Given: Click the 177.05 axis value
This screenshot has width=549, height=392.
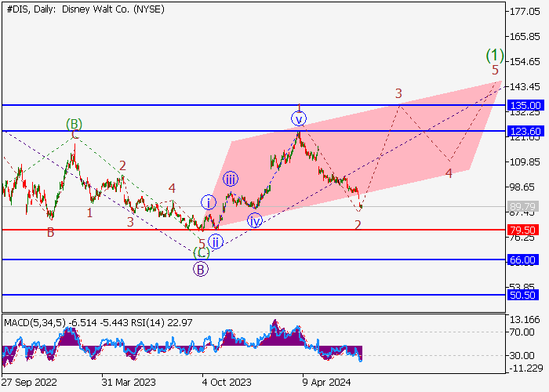Looking at the screenshot, I should coord(525,12).
